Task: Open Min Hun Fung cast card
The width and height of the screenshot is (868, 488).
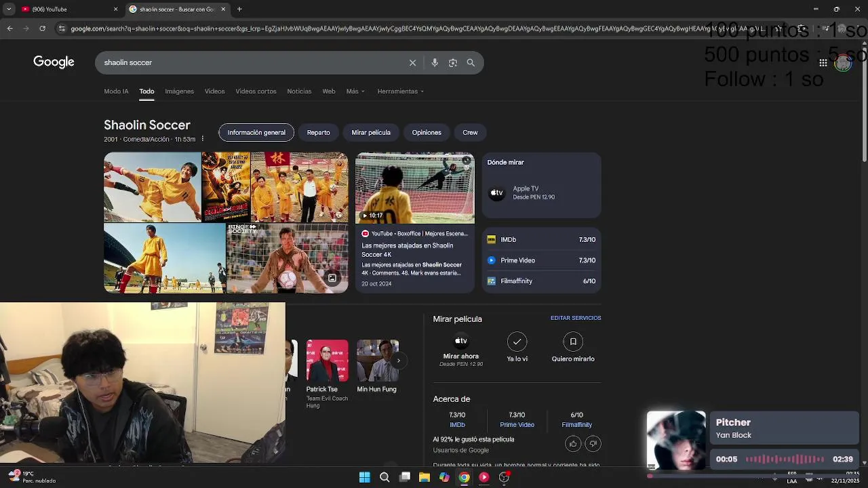Action: [378, 367]
